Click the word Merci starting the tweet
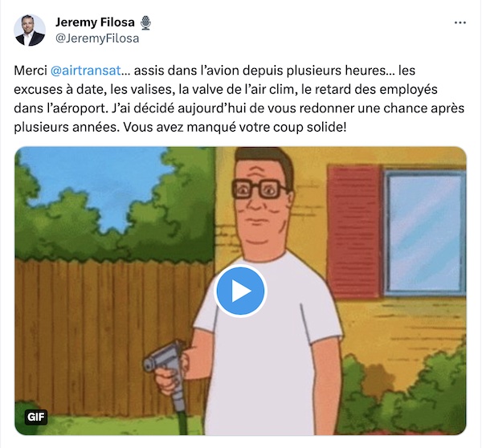This screenshot has width=482, height=448. 31,71
